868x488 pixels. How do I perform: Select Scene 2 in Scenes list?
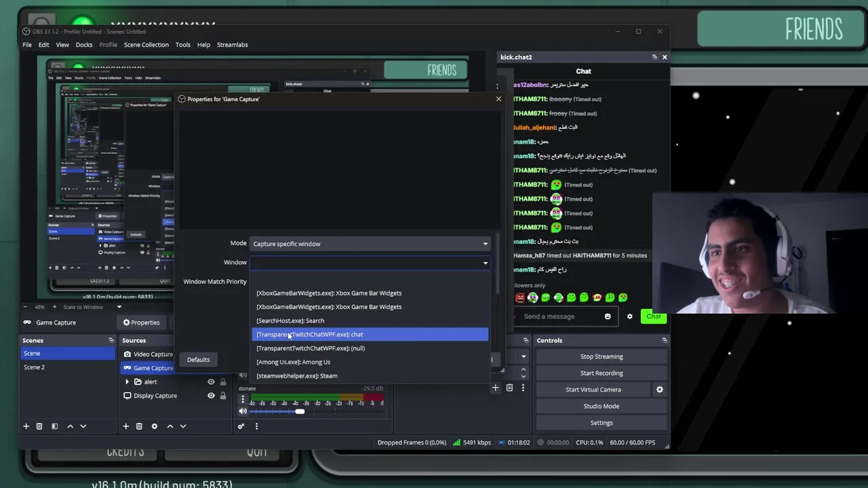[x=68, y=367]
